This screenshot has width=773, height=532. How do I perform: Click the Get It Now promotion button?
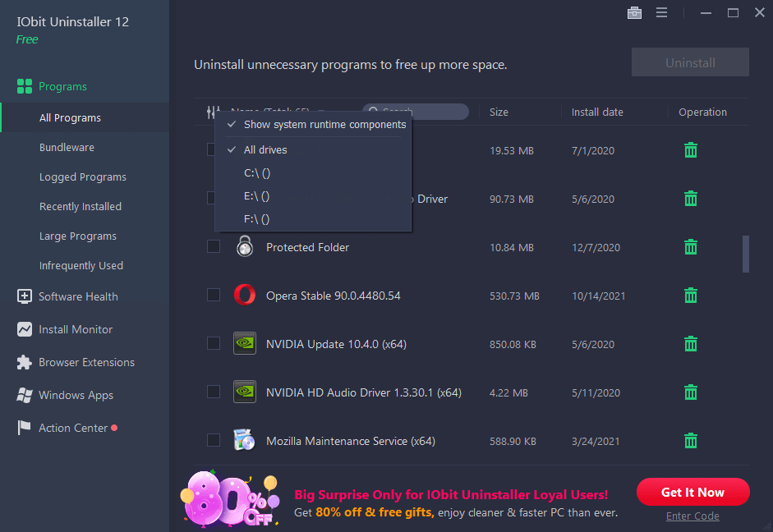pos(692,492)
